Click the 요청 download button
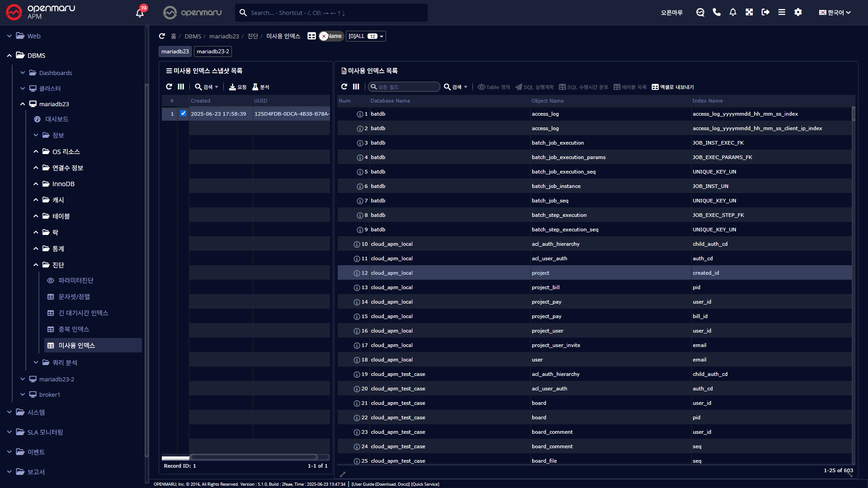Image resolution: width=868 pixels, height=488 pixels. 238,87
